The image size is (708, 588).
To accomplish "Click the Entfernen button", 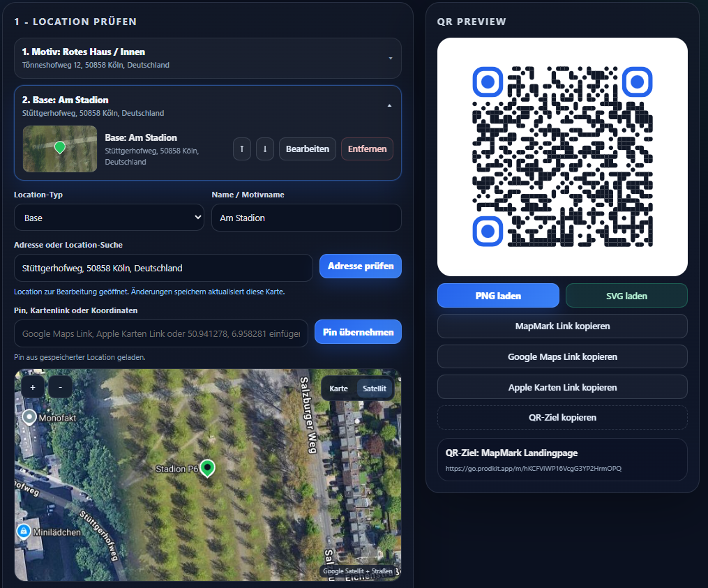I will 367,149.
